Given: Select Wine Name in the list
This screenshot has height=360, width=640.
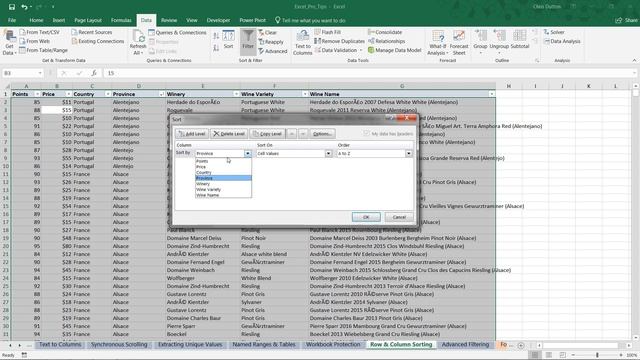Looking at the screenshot, I should point(223,195).
